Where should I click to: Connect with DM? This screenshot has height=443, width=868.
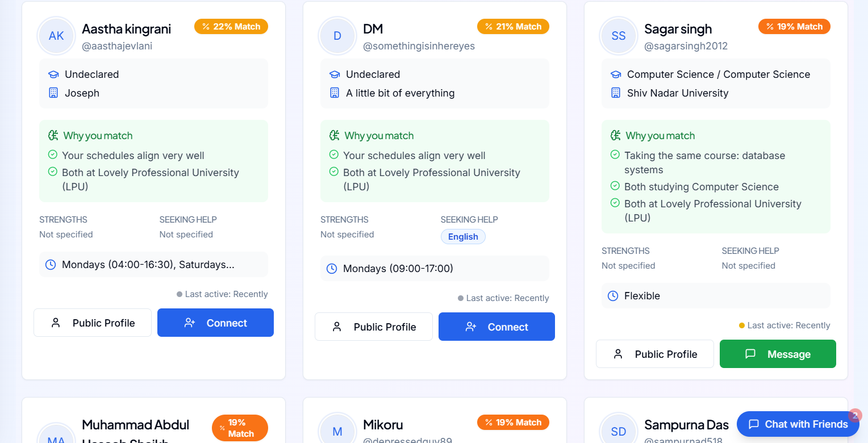496,327
